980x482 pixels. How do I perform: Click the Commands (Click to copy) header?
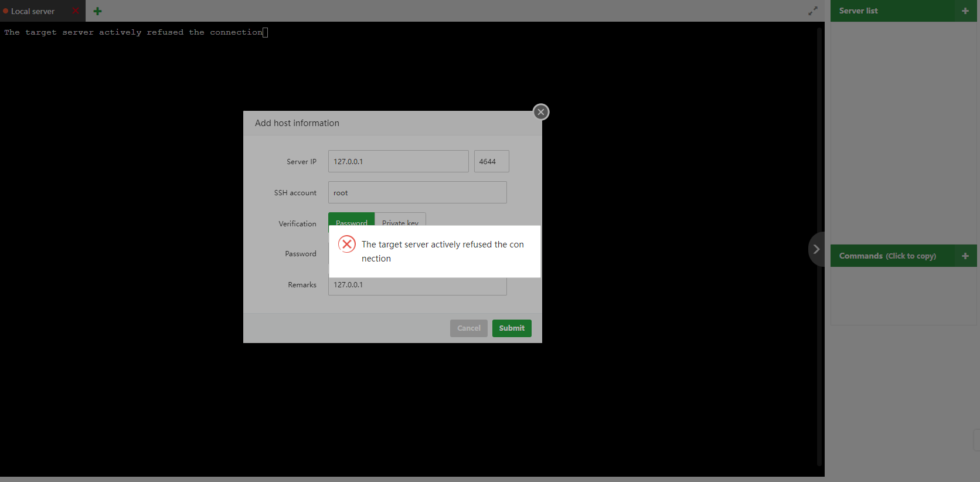(904, 256)
